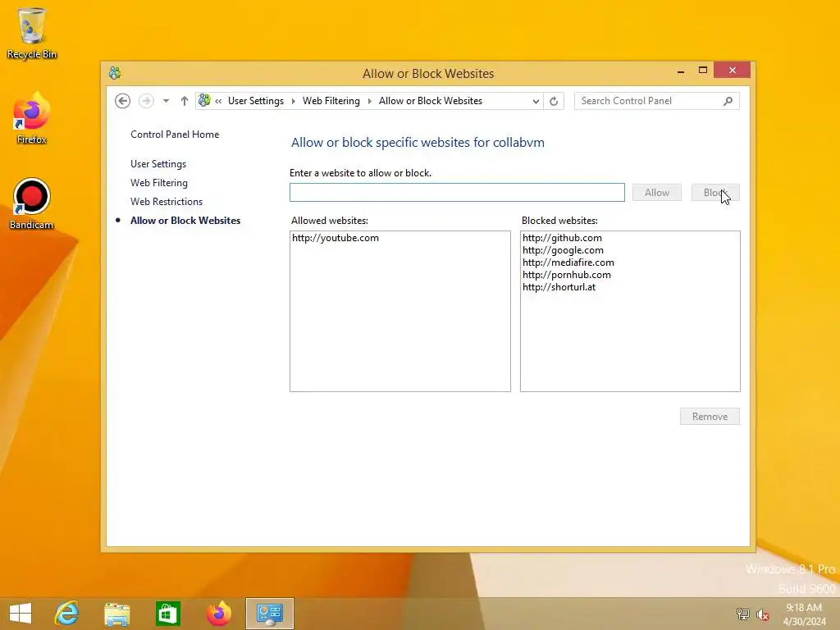Open Web Filtering in the sidebar
This screenshot has width=840, height=630.
click(158, 183)
